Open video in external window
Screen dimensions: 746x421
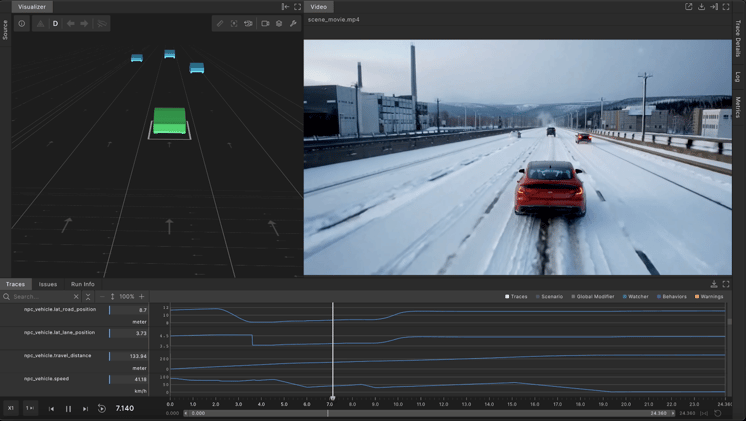[688, 7]
